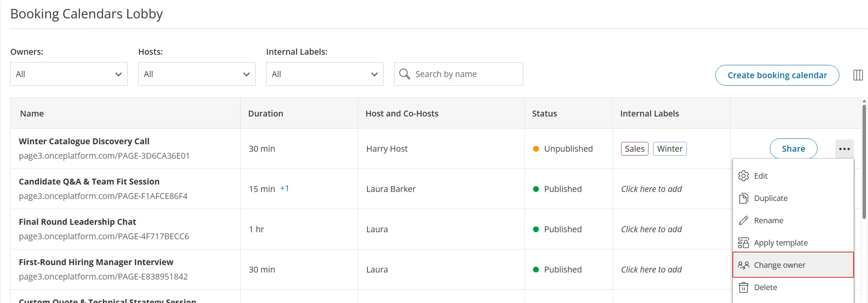Viewport: 868px width, 303px height.
Task: Click the three-dots more options button
Action: click(844, 149)
